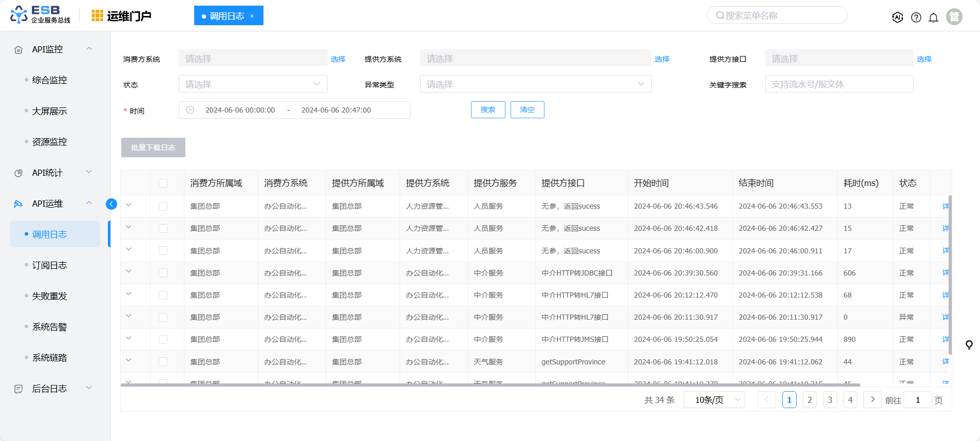Click the AI assistant icon in header
The width and height of the screenshot is (980, 441).
pyautogui.click(x=897, y=17)
